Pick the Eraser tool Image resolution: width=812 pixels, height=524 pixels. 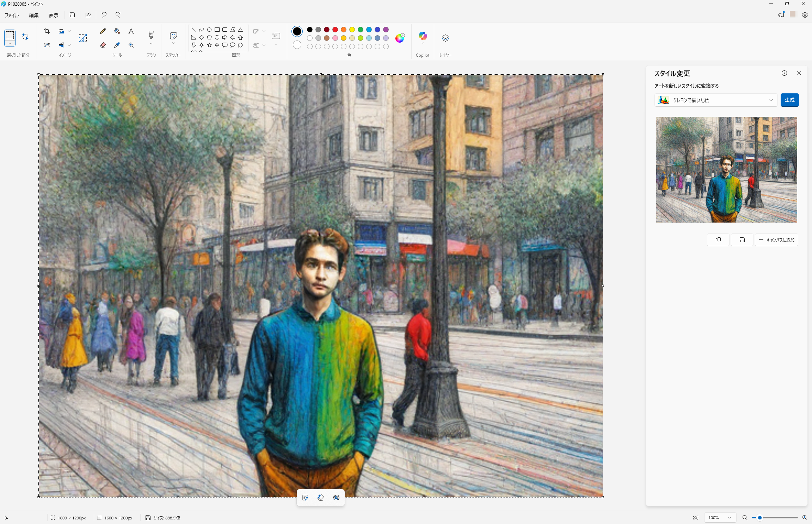pos(103,45)
